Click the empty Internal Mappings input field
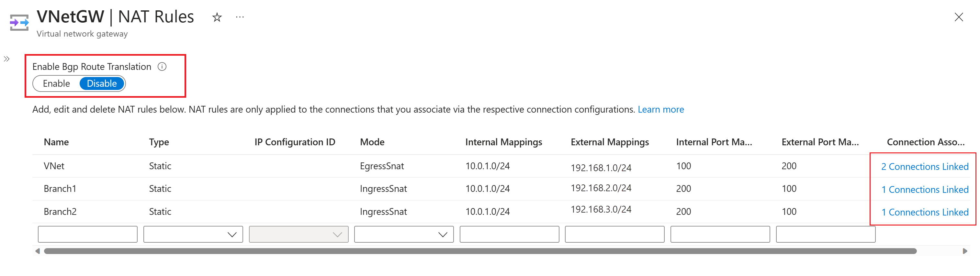This screenshot has width=980, height=276. tap(509, 235)
